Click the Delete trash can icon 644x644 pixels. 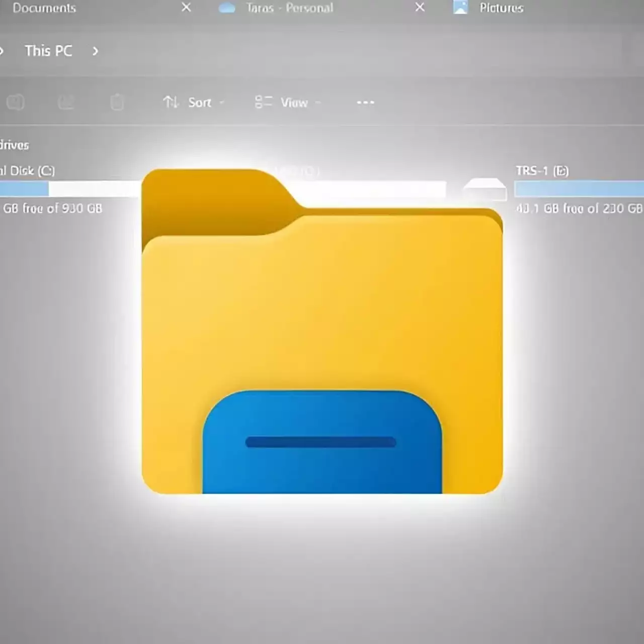[117, 102]
